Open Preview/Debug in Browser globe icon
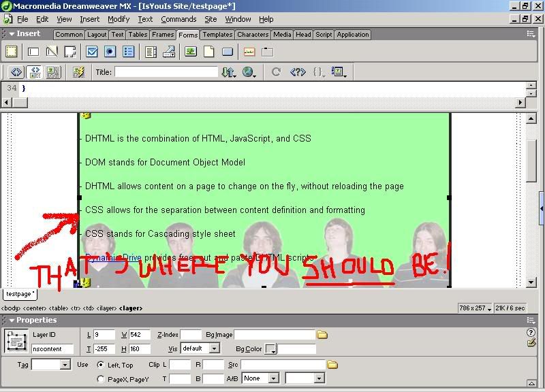Screen dimensions: 545x392 click(249, 72)
